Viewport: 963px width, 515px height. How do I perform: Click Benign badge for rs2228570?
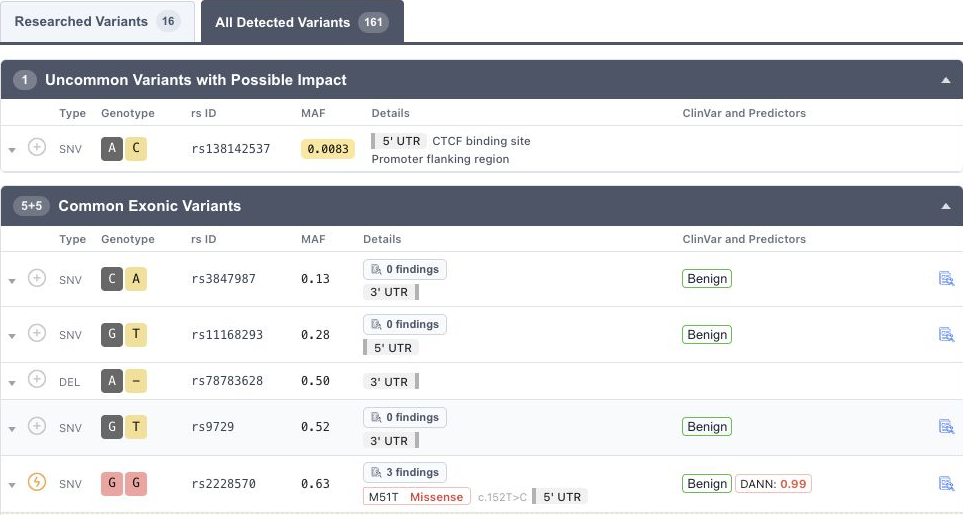pos(707,484)
